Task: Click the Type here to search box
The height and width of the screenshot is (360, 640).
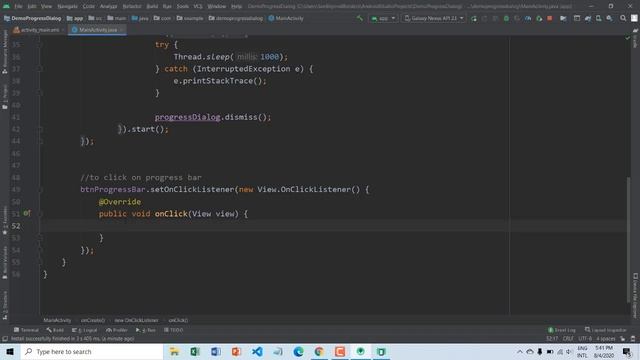Action: (92, 351)
